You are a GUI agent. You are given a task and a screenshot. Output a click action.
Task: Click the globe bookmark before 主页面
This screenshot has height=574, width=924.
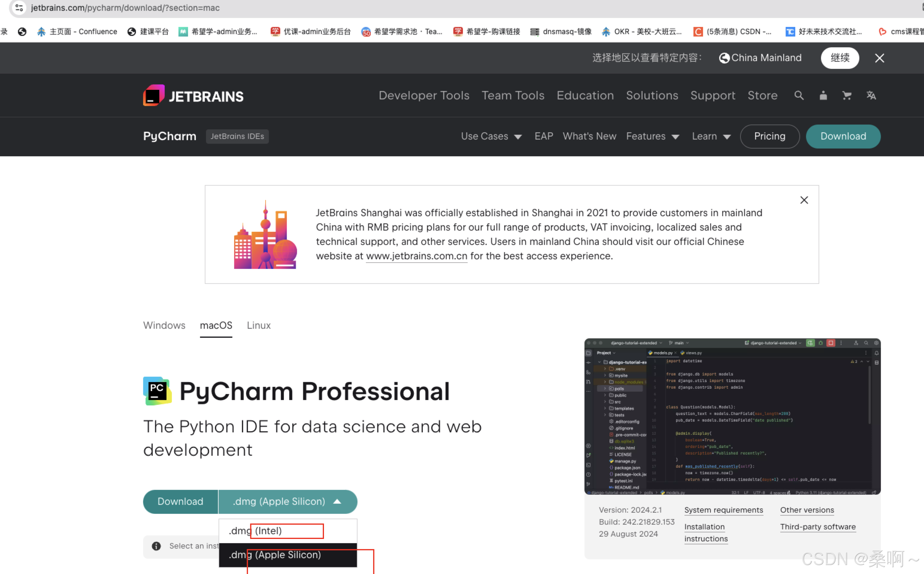pyautogui.click(x=22, y=31)
